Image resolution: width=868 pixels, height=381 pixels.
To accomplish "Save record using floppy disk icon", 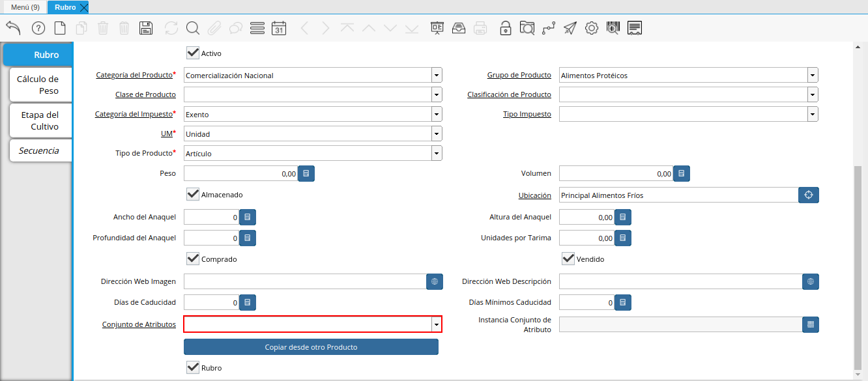I will point(146,28).
